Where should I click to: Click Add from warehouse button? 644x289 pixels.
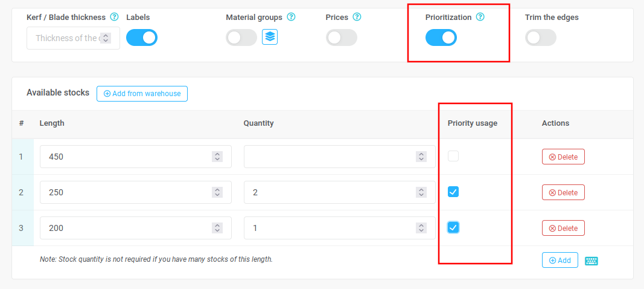tap(142, 94)
